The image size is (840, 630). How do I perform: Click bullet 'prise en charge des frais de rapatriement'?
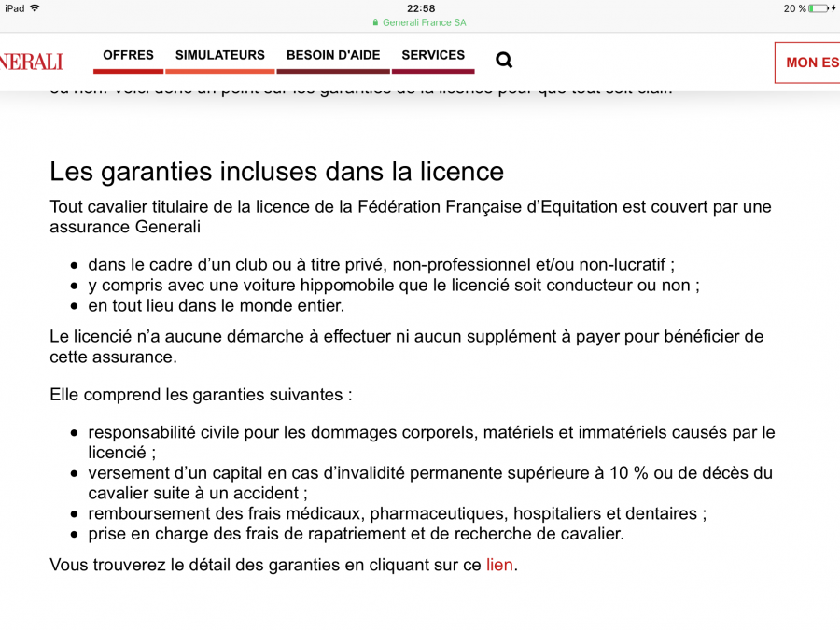pos(357,534)
